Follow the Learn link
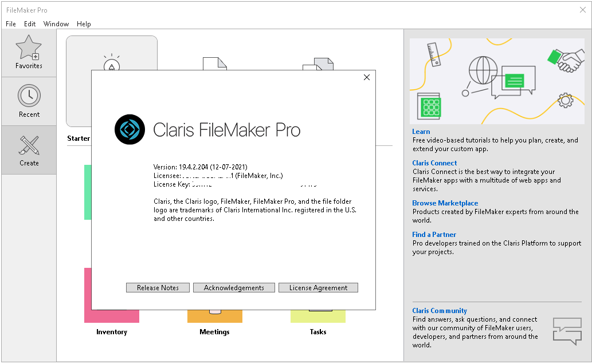 tap(421, 132)
